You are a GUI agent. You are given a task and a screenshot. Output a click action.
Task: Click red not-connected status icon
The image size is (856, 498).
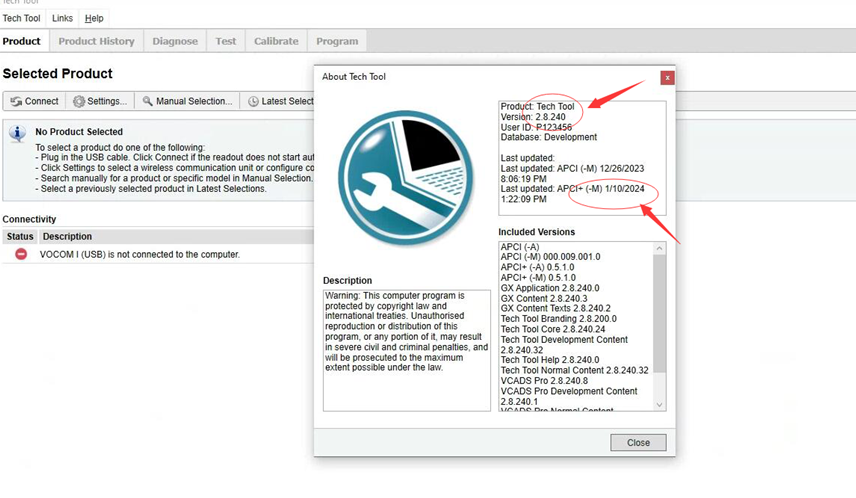[21, 254]
